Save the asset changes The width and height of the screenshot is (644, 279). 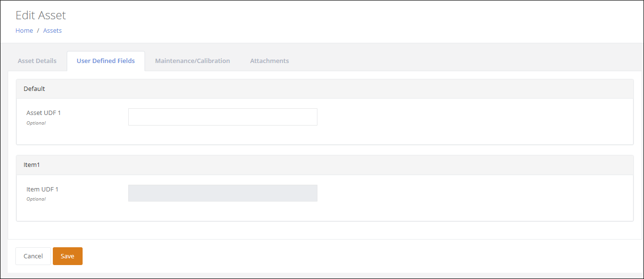pyautogui.click(x=68, y=256)
